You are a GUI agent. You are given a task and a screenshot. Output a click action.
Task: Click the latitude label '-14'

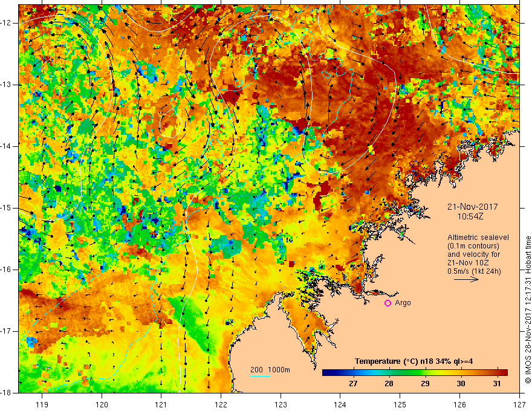[7, 146]
